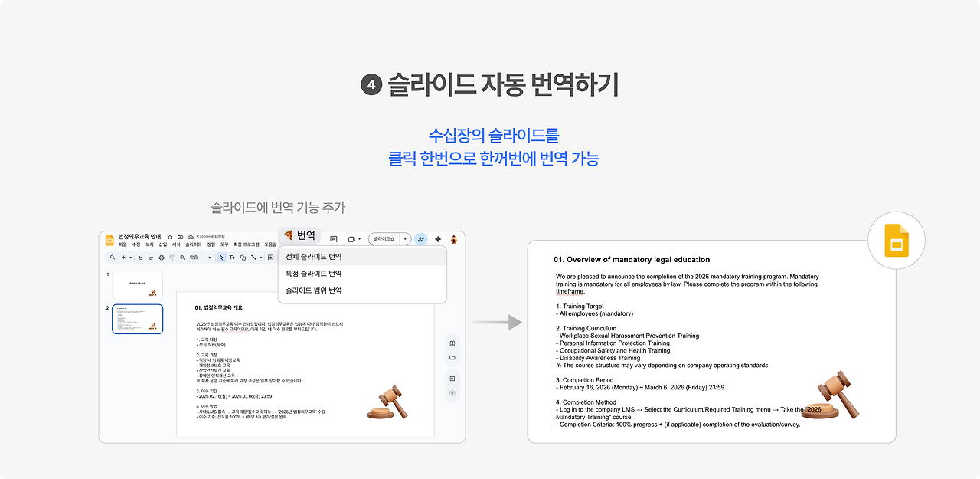The width and height of the screenshot is (980, 479).
Task: Click the account profile avatar
Action: (454, 239)
